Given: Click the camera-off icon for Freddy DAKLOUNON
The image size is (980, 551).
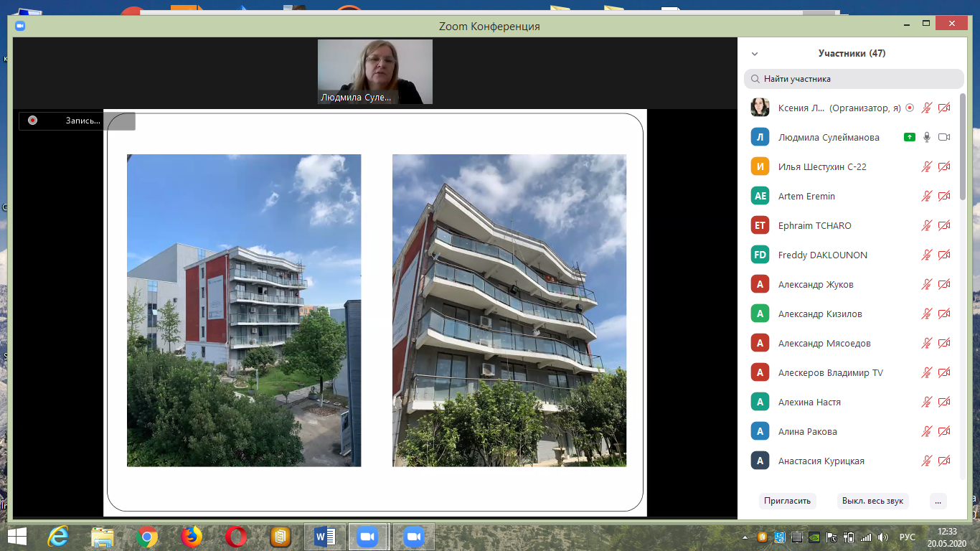Looking at the screenshot, I should (944, 255).
